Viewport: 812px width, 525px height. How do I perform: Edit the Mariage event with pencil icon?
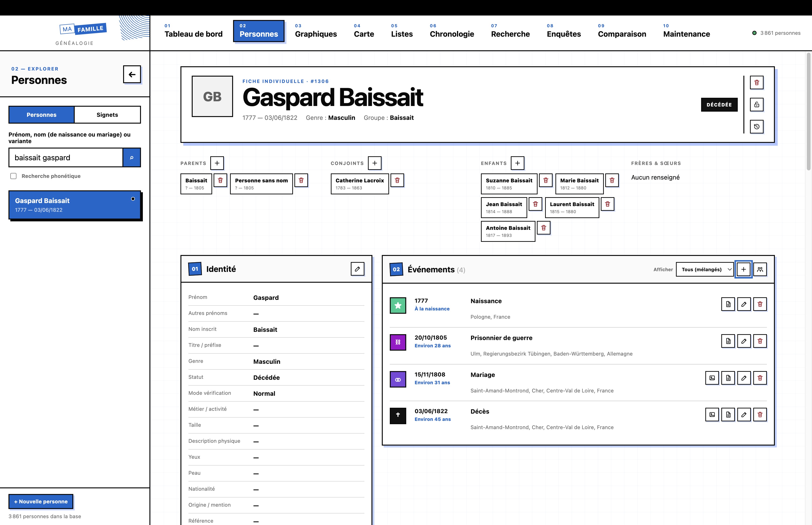coord(744,378)
